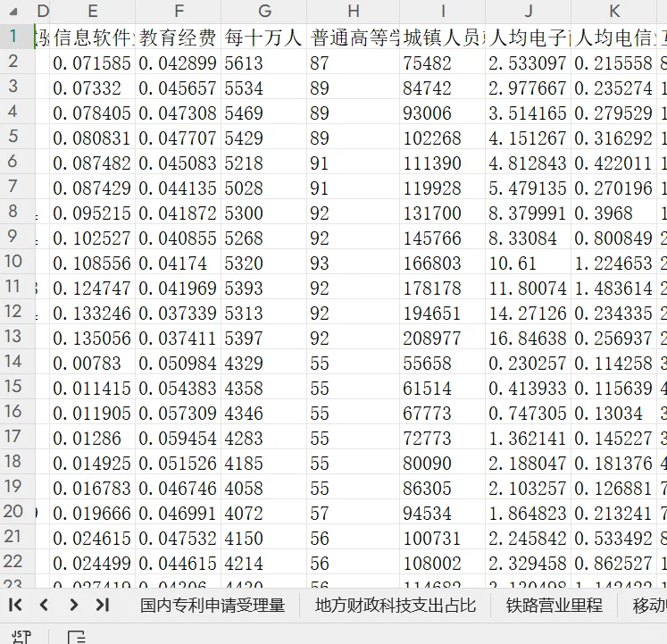667x644 pixels.
Task: Click the 每十万人 header cell
Action: [264, 38]
